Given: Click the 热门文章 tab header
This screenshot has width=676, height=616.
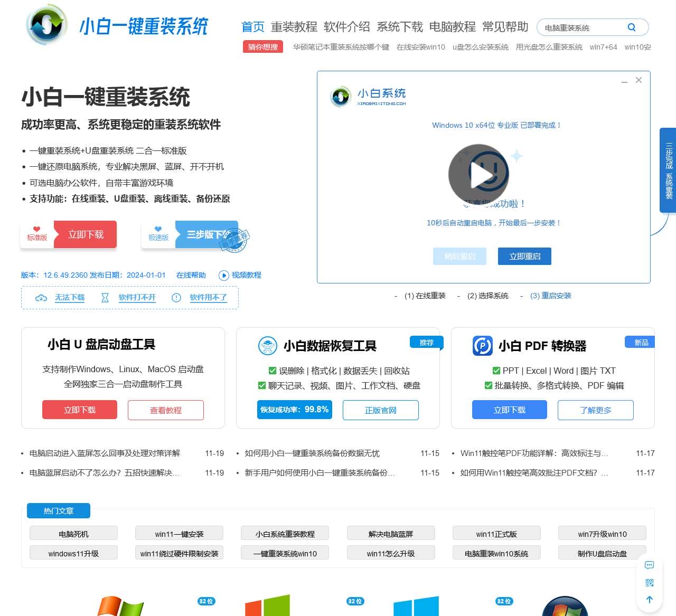Looking at the screenshot, I should click(x=59, y=510).
